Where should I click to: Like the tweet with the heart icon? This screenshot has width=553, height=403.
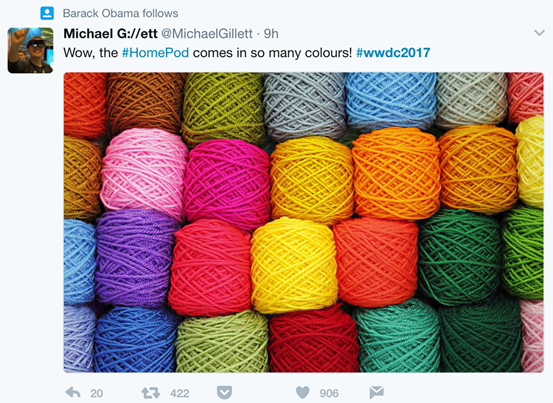pos(302,392)
